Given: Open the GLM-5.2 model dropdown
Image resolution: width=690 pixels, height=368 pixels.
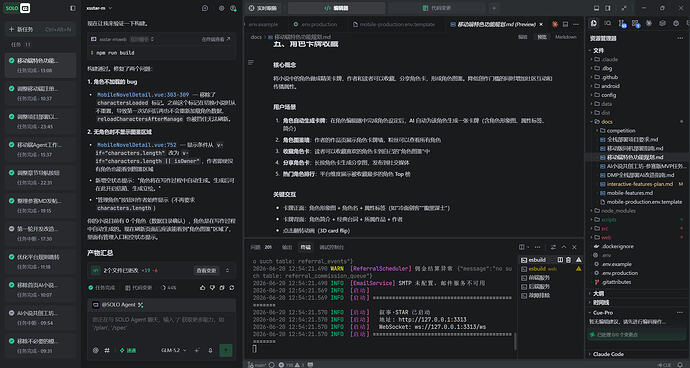Looking at the screenshot, I should click(x=174, y=350).
